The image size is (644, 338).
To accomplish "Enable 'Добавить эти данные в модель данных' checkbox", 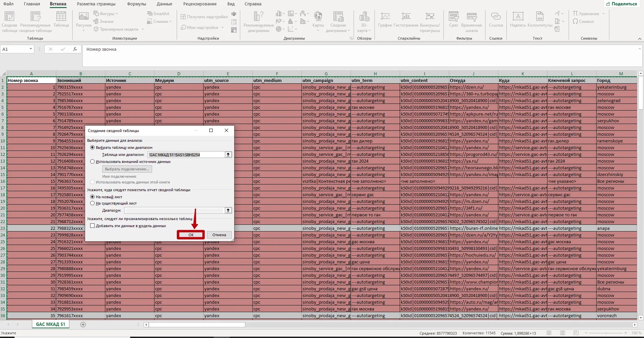I will [93, 226].
